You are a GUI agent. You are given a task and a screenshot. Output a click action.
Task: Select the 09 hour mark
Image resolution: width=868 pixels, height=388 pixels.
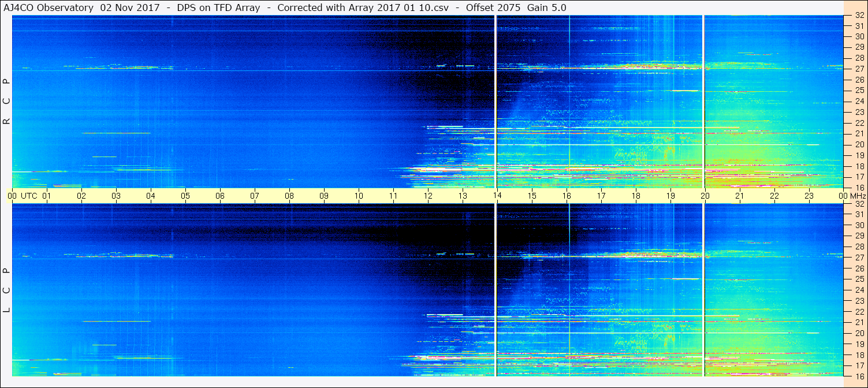click(324, 196)
